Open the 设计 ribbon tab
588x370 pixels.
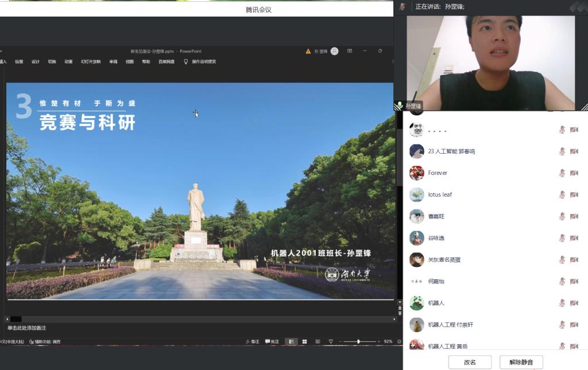click(x=36, y=61)
